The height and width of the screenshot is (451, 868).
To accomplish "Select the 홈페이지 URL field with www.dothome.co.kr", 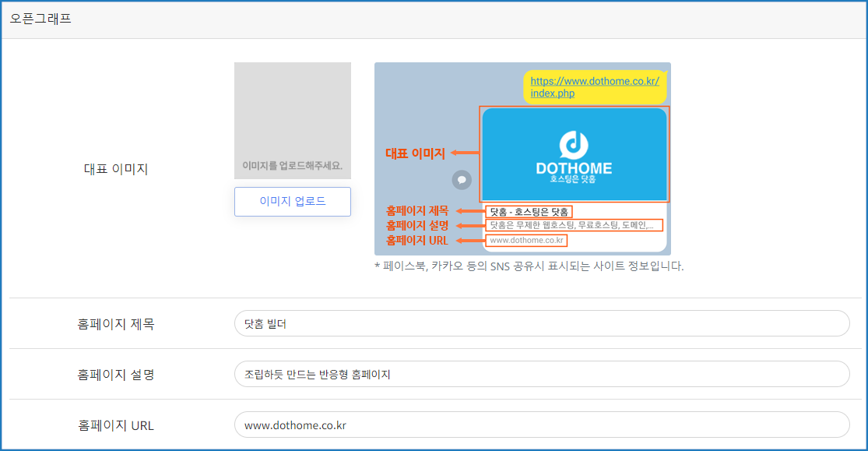I will tap(541, 425).
